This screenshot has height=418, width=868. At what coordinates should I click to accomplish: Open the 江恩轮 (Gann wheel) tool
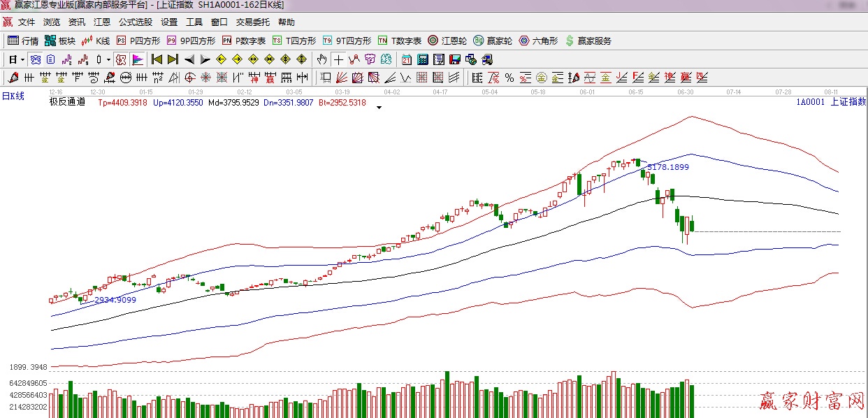[x=447, y=41]
